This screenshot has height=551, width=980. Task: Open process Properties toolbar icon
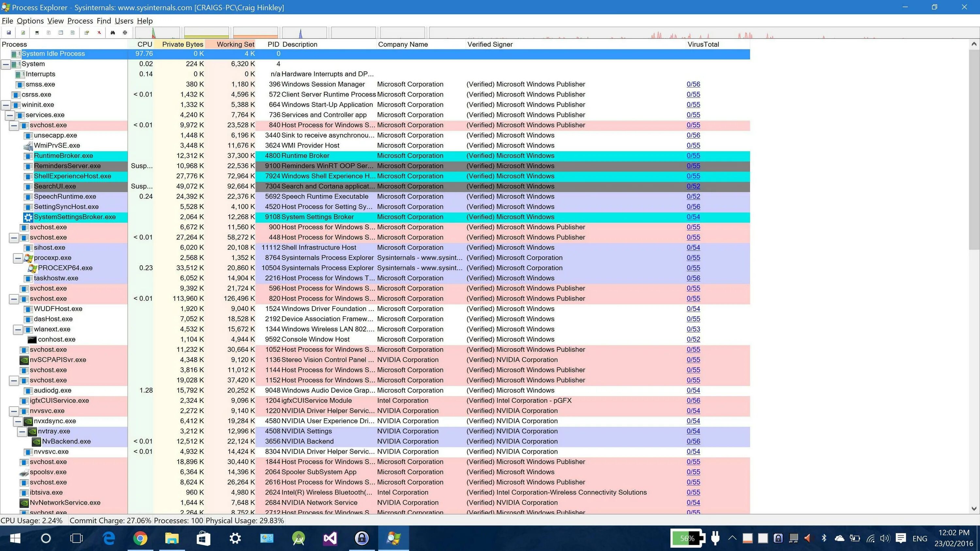click(87, 33)
